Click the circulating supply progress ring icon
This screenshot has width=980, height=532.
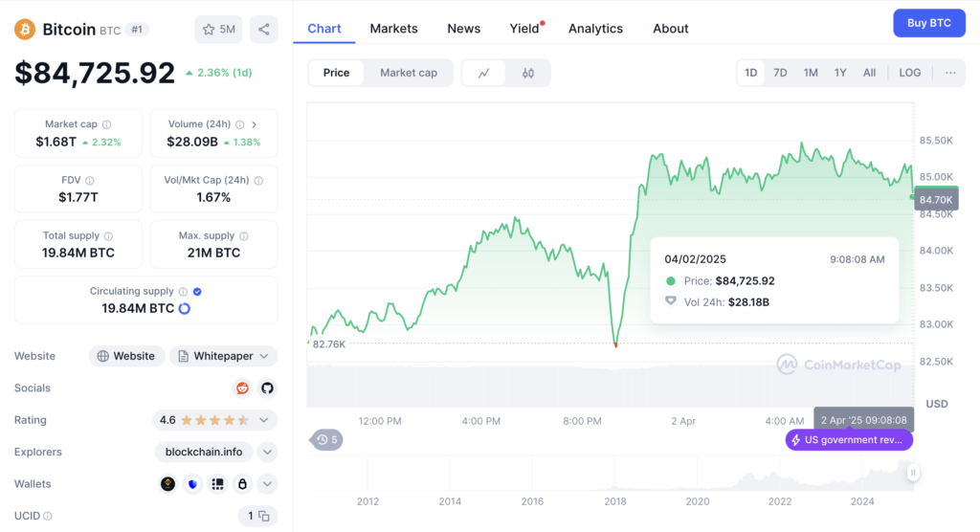click(185, 308)
